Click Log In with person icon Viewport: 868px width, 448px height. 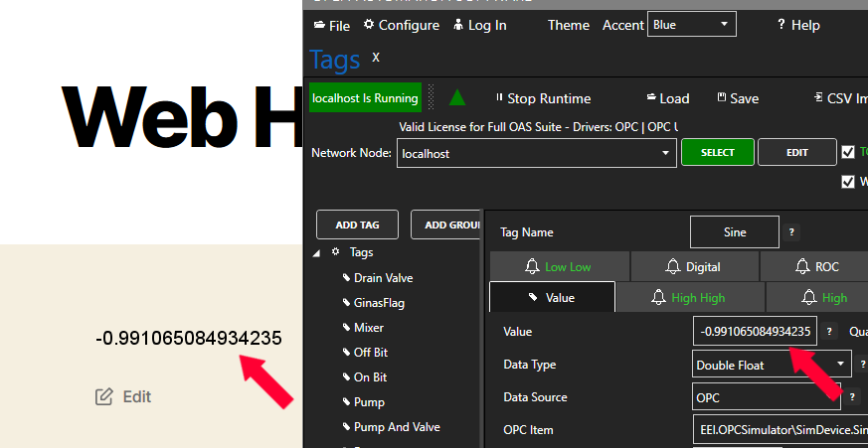[x=479, y=25]
